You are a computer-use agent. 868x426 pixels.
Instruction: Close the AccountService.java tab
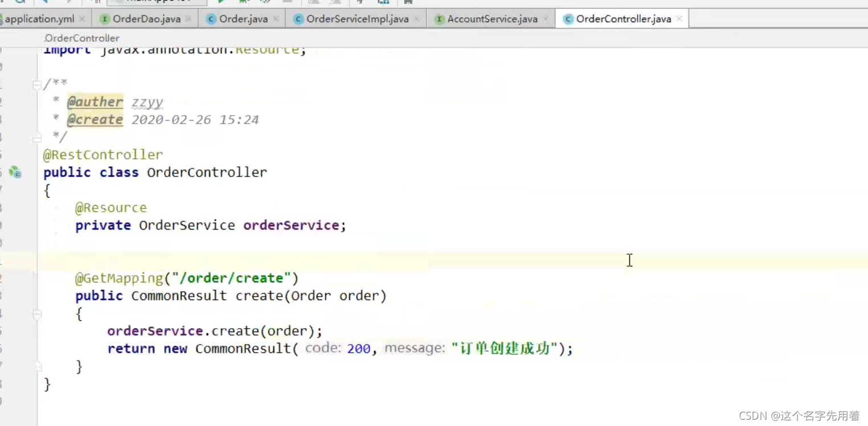(546, 19)
